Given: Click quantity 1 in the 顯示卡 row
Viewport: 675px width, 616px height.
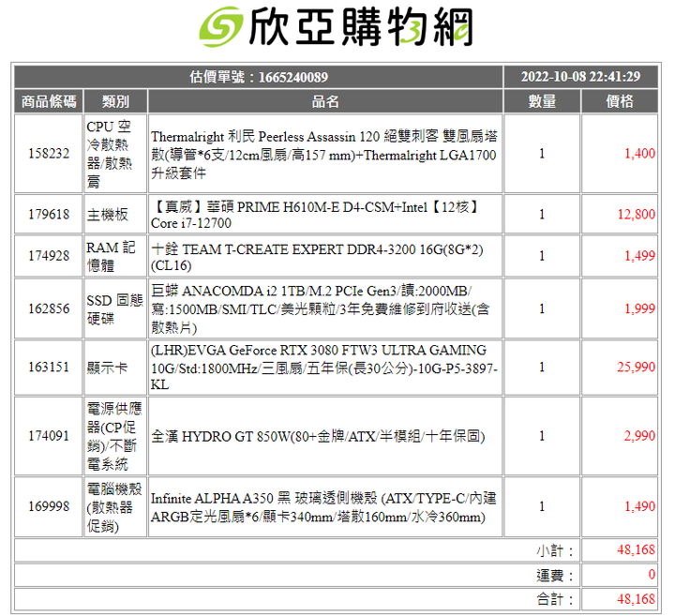Looking at the screenshot, I should (x=542, y=368).
